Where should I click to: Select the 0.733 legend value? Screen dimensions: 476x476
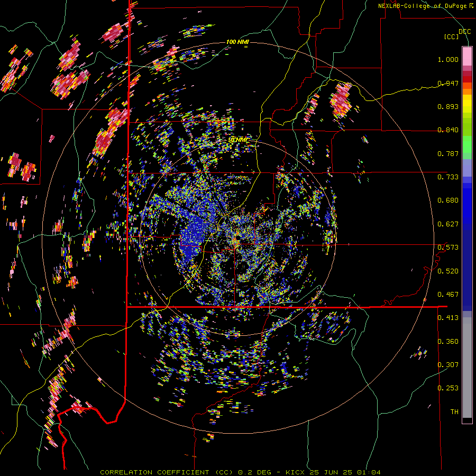click(448, 177)
